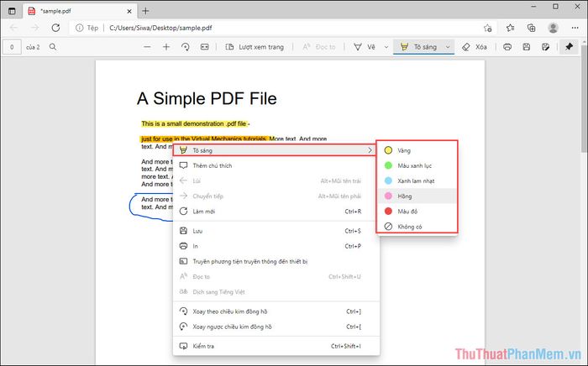Viewport: 588px width, 366px height.
Task: Click the Đọc to read aloud toolbar button
Action: 319,47
